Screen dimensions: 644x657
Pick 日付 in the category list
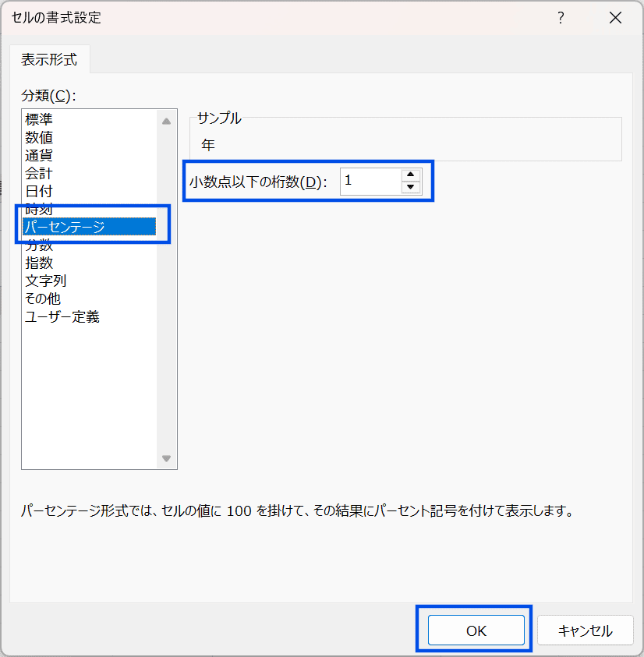39,191
